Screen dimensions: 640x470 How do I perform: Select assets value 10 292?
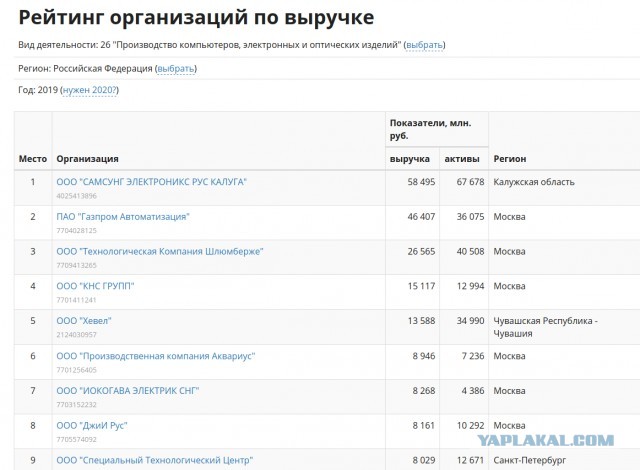pyautogui.click(x=470, y=426)
